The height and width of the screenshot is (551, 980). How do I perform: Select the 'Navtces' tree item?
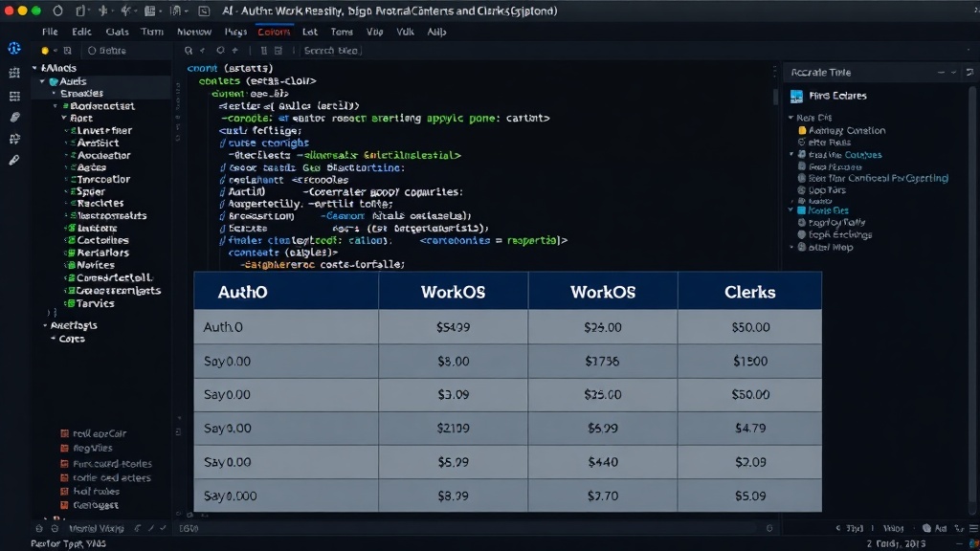[96, 266]
